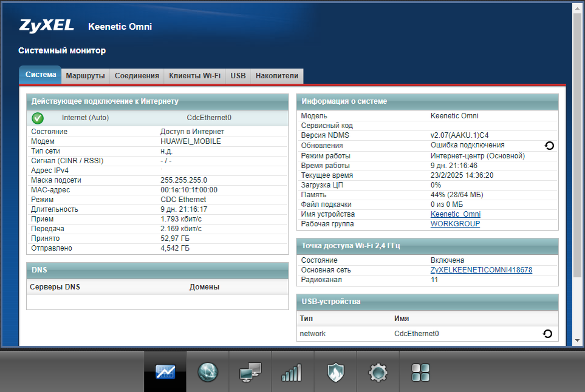Screen dimensions: 585x392
Task: Click the Серверы DNS column header
Action: point(55,287)
